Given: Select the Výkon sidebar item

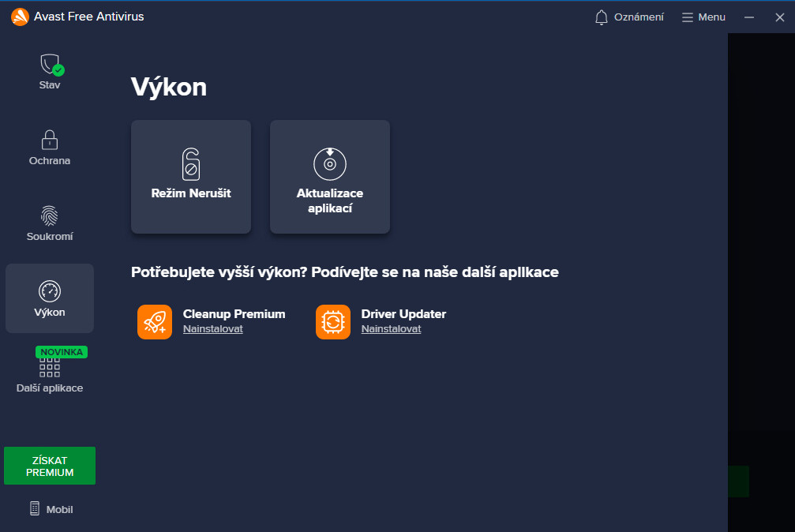Looking at the screenshot, I should point(50,298).
